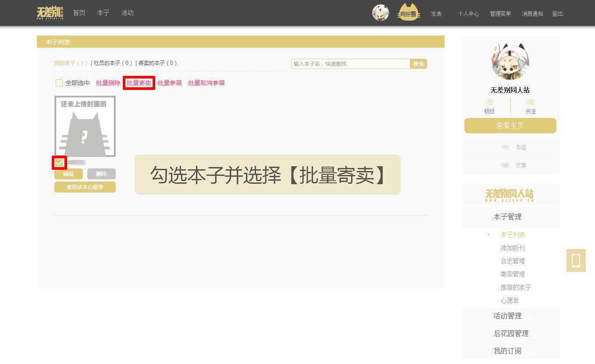Uncheck the highlighted checkbox under the book cover
Screen dimensions: 595x364
(x=59, y=162)
